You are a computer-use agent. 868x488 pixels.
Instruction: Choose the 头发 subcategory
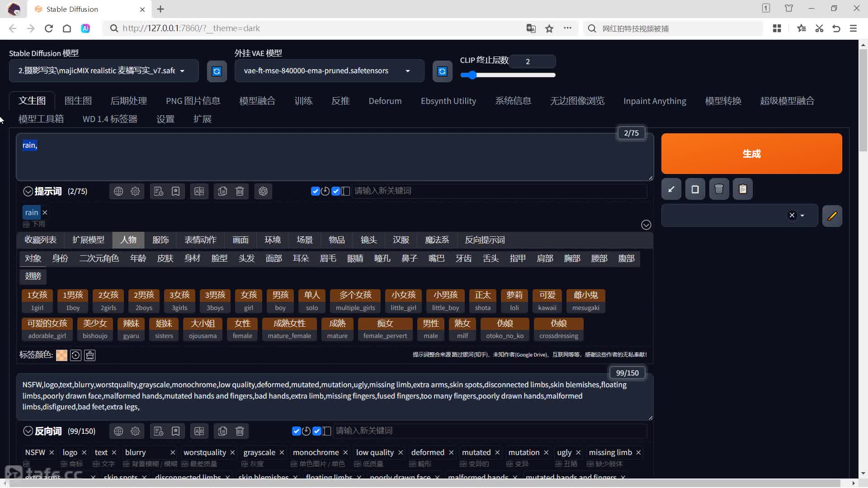coord(247,258)
